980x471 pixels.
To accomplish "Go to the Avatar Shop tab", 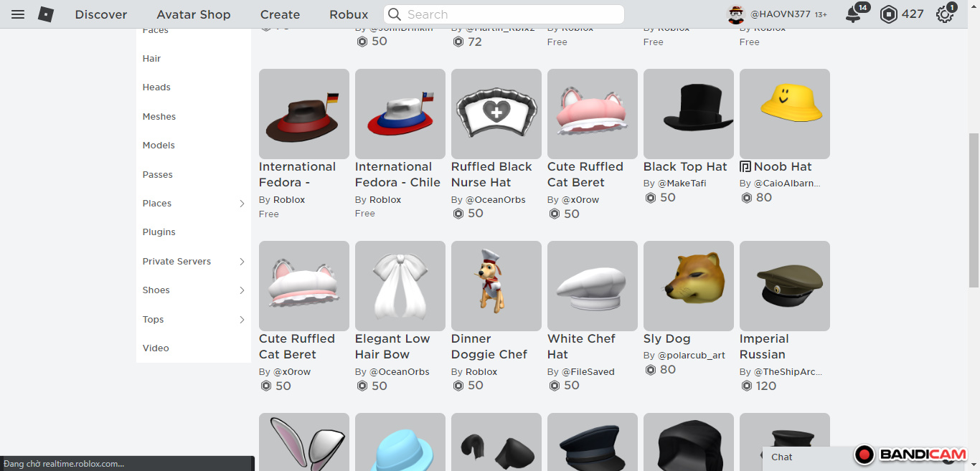I will [194, 14].
